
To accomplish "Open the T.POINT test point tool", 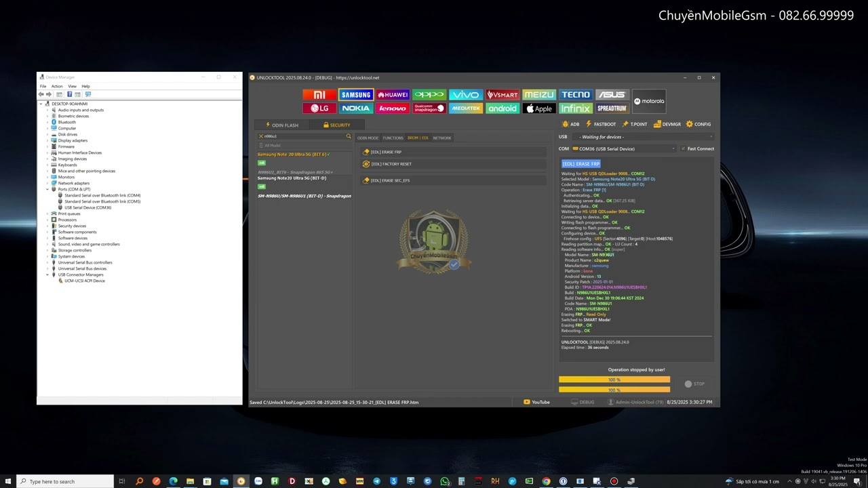I will click(x=635, y=124).
